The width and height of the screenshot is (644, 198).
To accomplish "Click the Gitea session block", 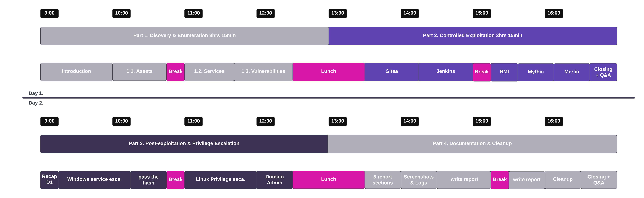I will pos(391,72).
